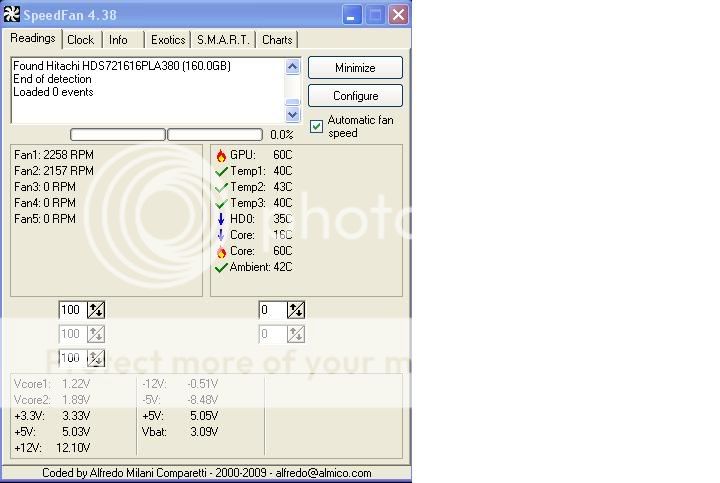Open the Configure dialog button

355,96
